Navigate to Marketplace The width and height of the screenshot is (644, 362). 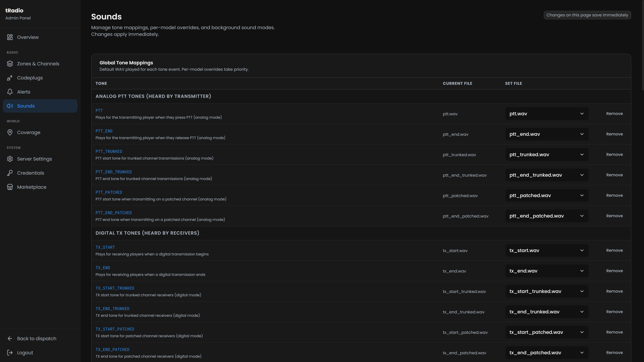[40, 187]
